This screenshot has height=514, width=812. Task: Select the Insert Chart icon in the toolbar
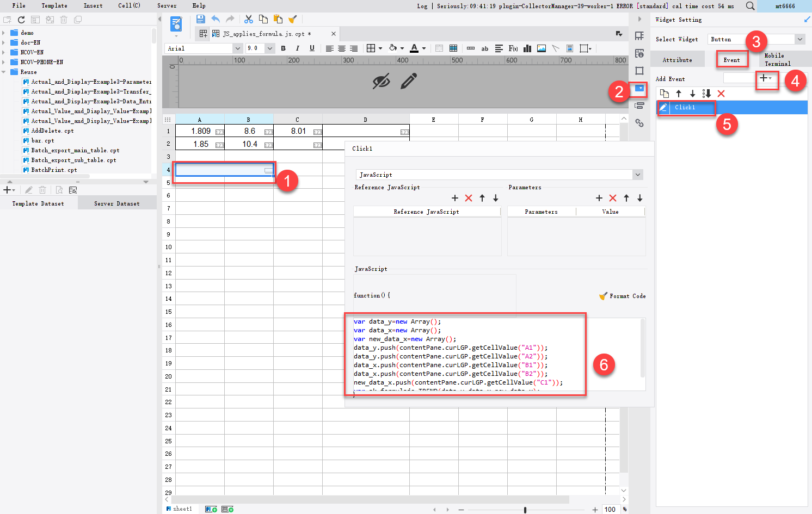pyautogui.click(x=527, y=48)
